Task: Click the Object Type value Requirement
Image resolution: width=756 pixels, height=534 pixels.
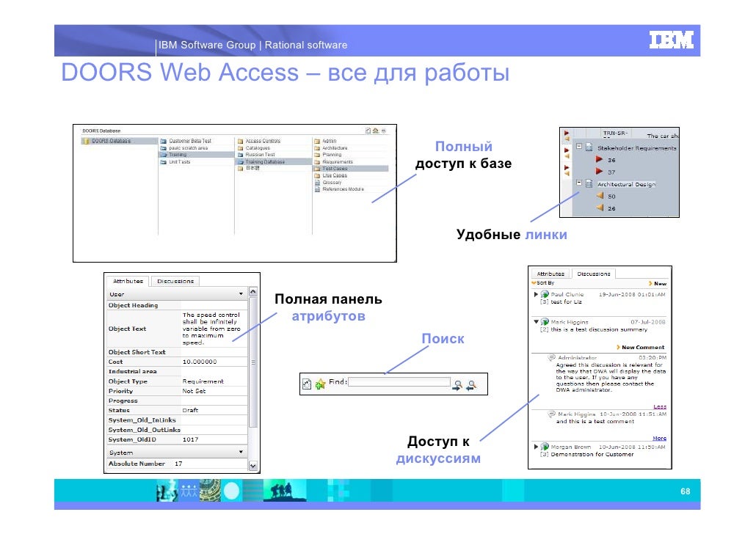Action: tap(203, 381)
